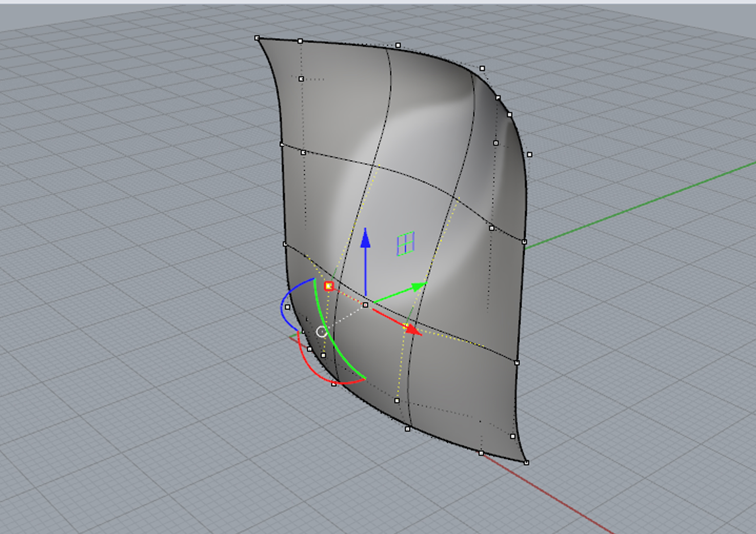Image resolution: width=756 pixels, height=534 pixels.
Task: Click the green gumball Y-axis move arrow
Action: (x=400, y=292)
